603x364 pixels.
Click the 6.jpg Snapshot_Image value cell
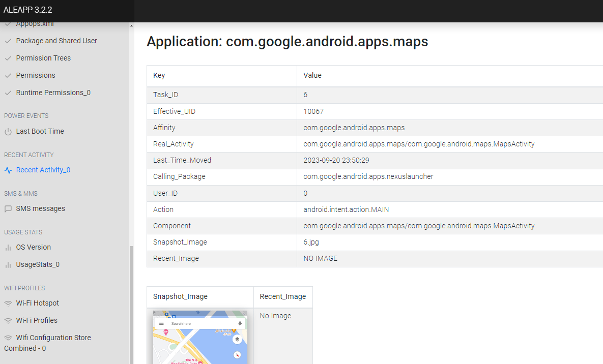[311, 242]
